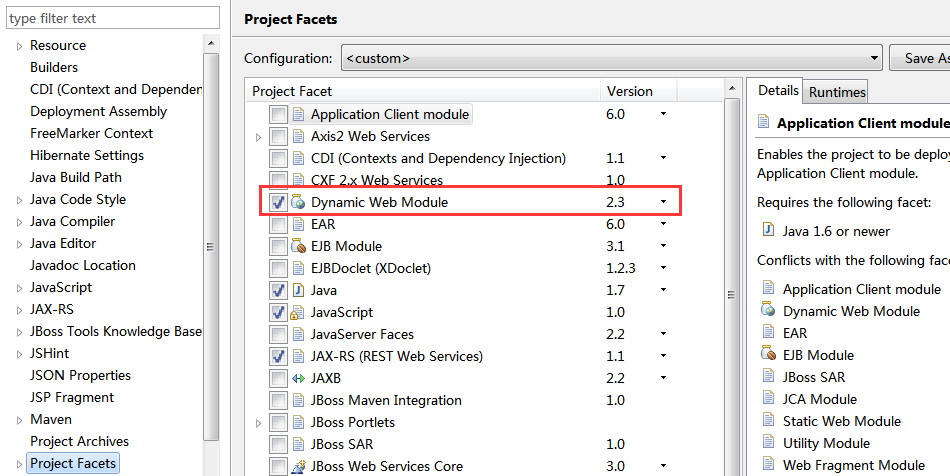This screenshot has height=476, width=950.
Task: Check the EJB Module checkbox
Action: coord(278,246)
